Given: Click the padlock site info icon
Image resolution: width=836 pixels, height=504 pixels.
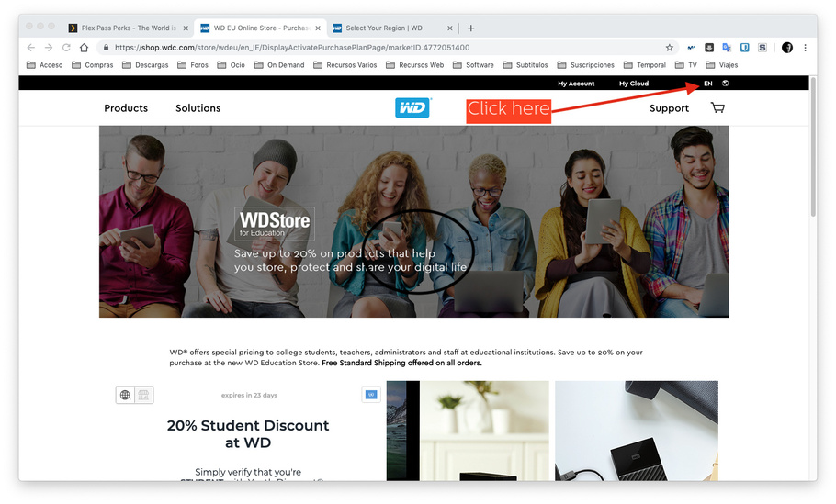Looking at the screenshot, I should click(x=106, y=48).
